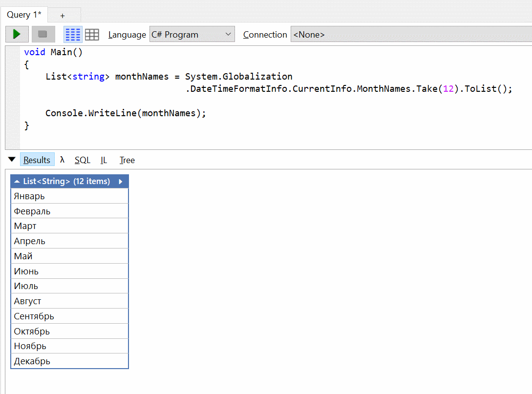This screenshot has height=394, width=532.
Task: Collapse the results panel with the black triangle
Action: pyautogui.click(x=12, y=159)
